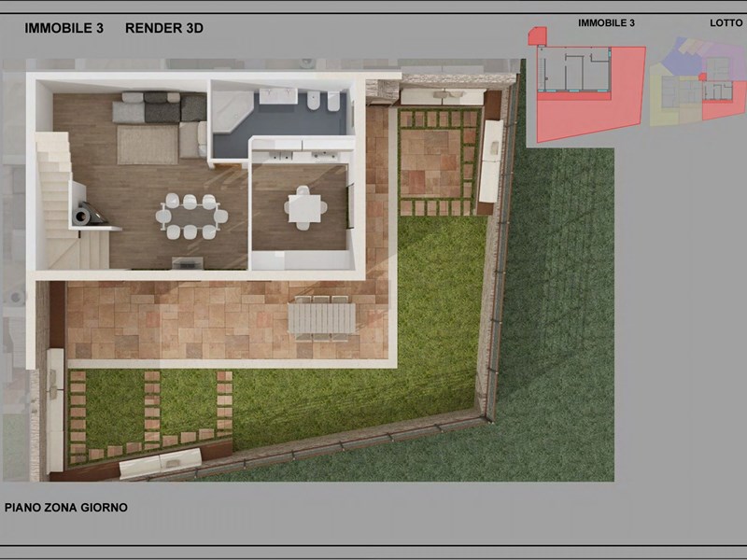
Task: Select the LOTTO site map thumbnail
Action: (x=697, y=80)
